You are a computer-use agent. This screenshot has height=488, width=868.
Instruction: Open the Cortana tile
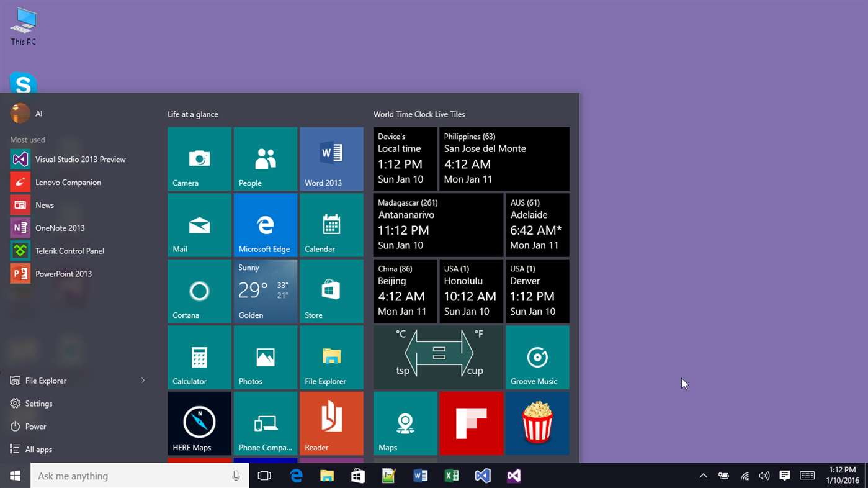(x=199, y=291)
